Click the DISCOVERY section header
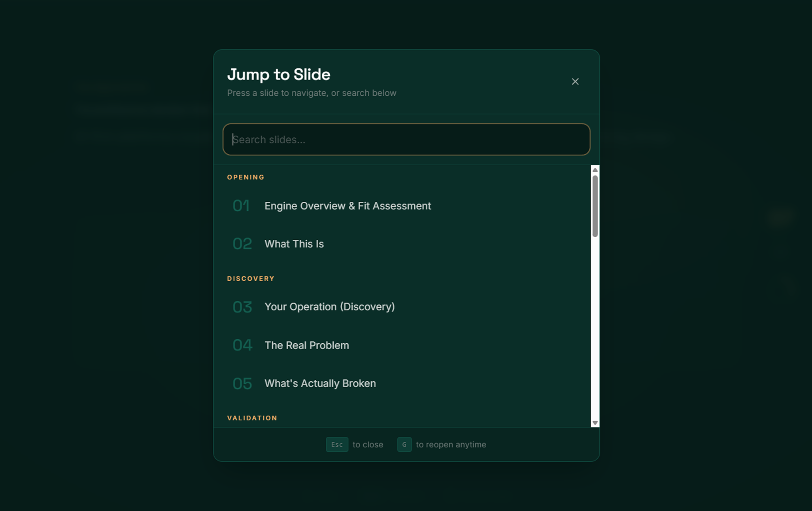This screenshot has width=812, height=511. pyautogui.click(x=251, y=279)
